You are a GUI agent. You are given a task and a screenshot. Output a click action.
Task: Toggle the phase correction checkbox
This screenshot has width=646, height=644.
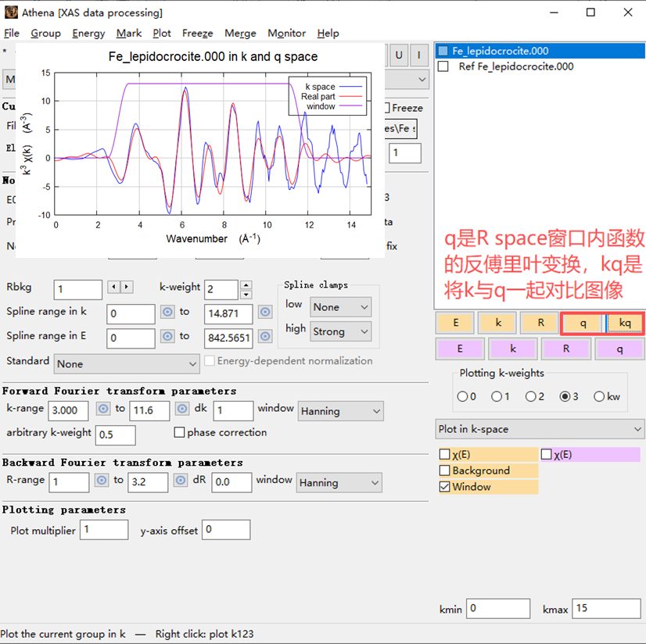click(x=179, y=432)
